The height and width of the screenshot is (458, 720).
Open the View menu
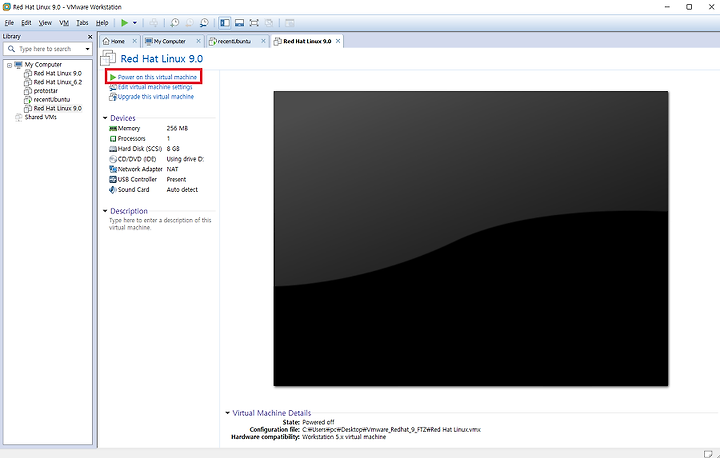(x=45, y=23)
